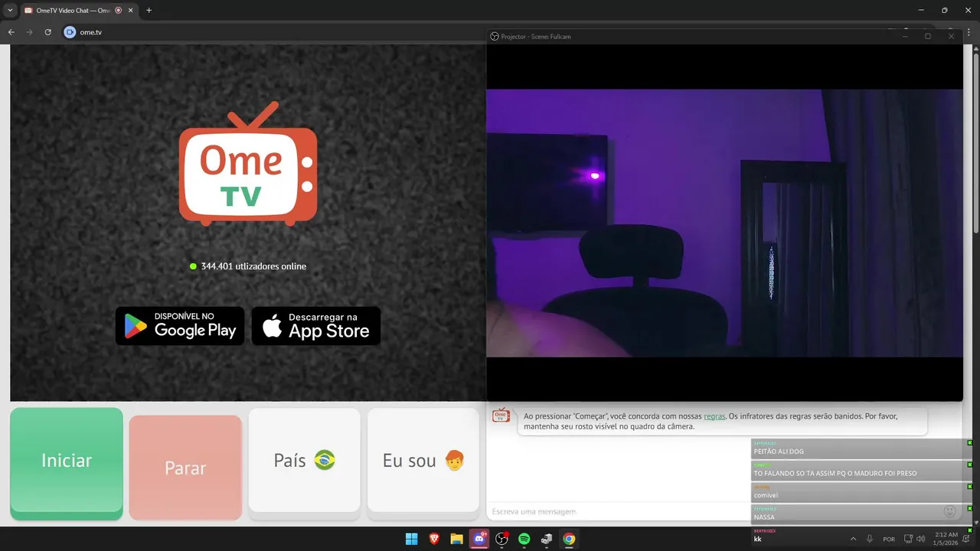The width and height of the screenshot is (980, 551).
Task: Open the App Store download badge
Action: [316, 326]
